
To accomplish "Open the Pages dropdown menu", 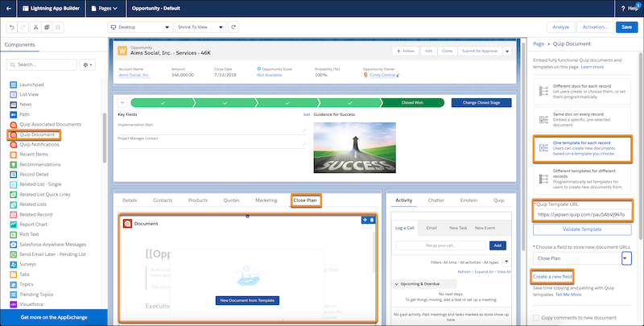I will [104, 8].
